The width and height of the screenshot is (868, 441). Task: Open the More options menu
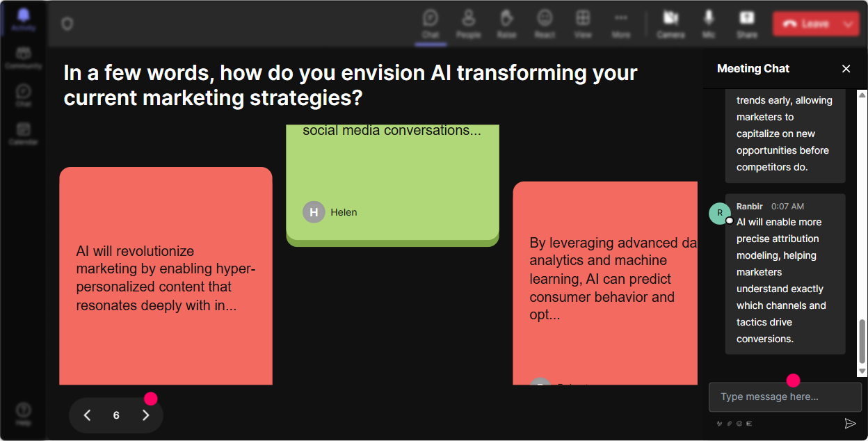tap(621, 23)
